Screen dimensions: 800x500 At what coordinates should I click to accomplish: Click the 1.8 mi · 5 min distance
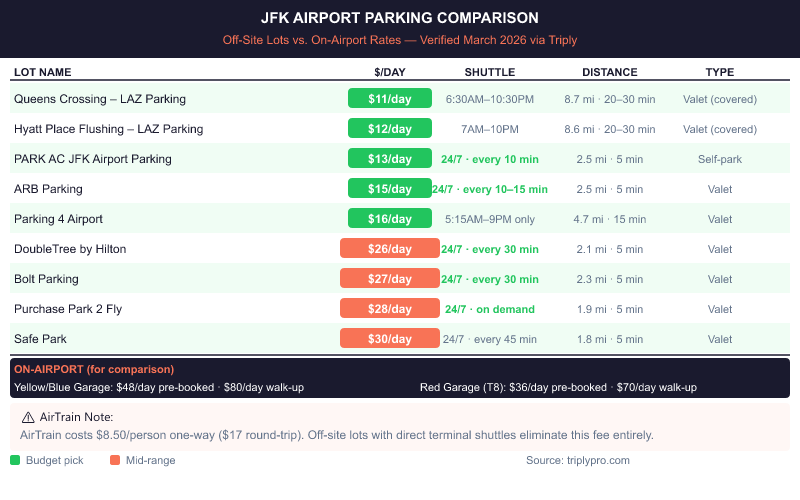(610, 339)
